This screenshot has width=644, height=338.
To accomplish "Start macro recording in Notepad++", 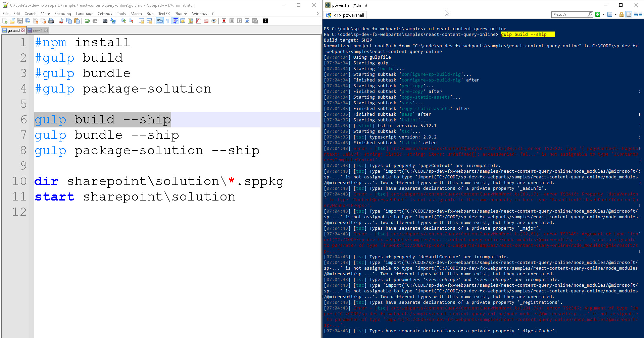I will click(224, 21).
